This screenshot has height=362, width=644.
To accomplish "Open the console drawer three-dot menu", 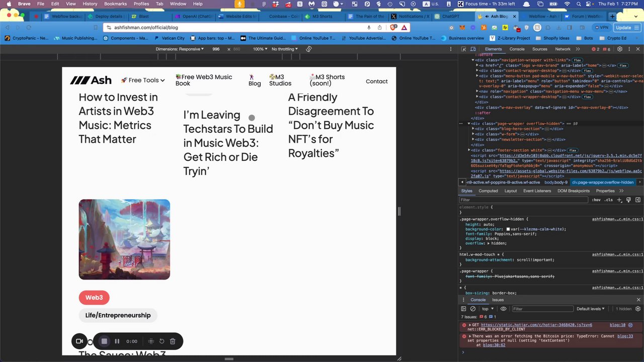I will (463, 300).
